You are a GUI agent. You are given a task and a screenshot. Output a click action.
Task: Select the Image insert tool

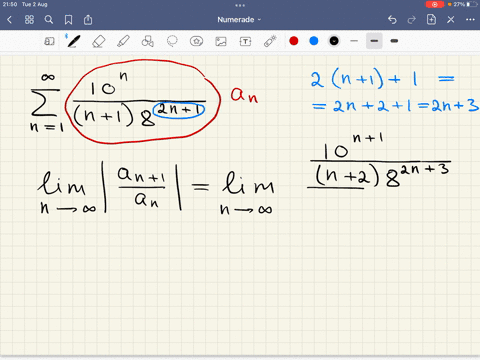click(x=221, y=41)
